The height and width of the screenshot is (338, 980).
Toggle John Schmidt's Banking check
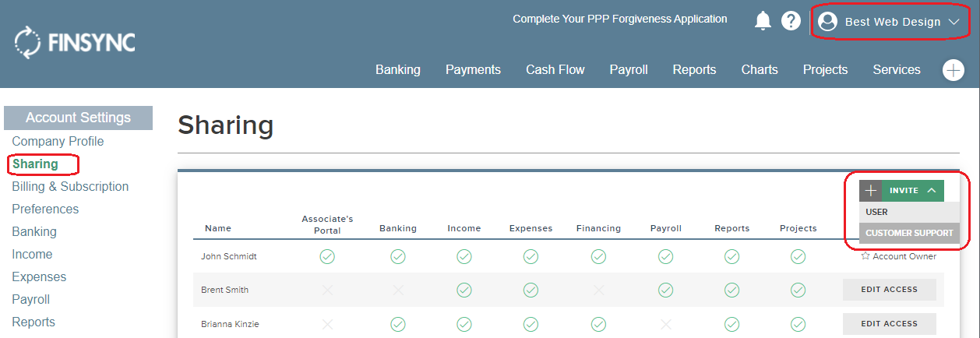398,256
